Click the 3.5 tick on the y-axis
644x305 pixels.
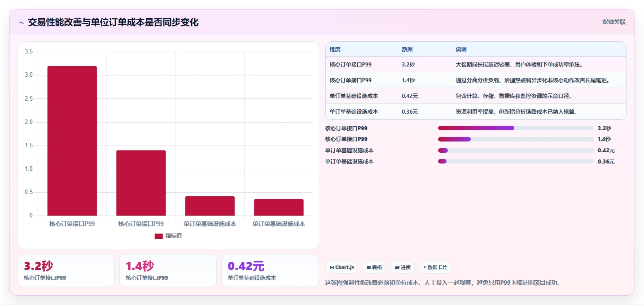click(29, 52)
